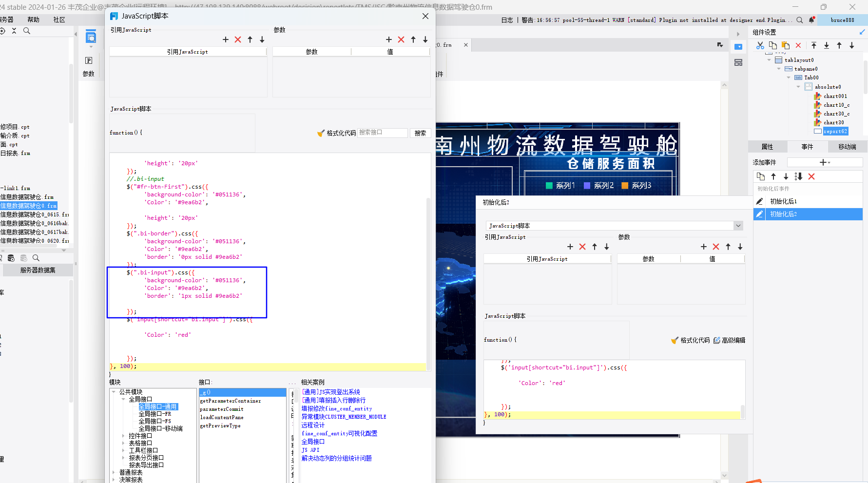
Task: Move component to bottom in 组件设置 toolbar
Action: (x=827, y=45)
